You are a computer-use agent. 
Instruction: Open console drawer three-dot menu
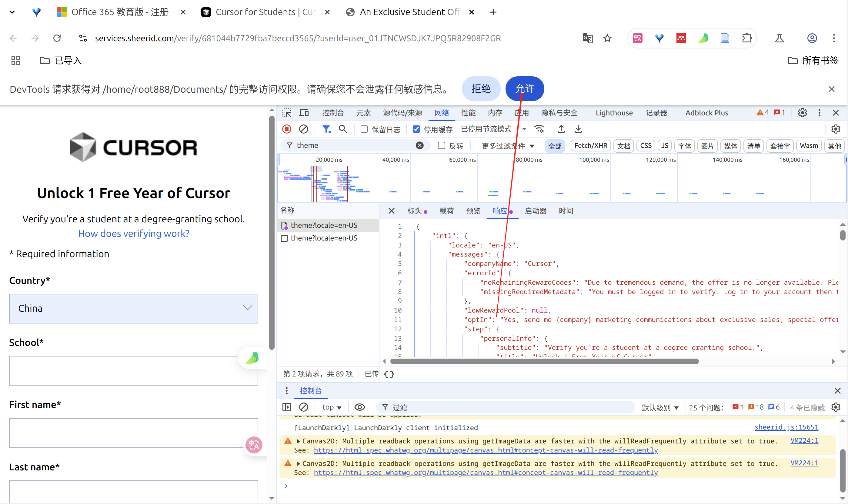(x=287, y=391)
